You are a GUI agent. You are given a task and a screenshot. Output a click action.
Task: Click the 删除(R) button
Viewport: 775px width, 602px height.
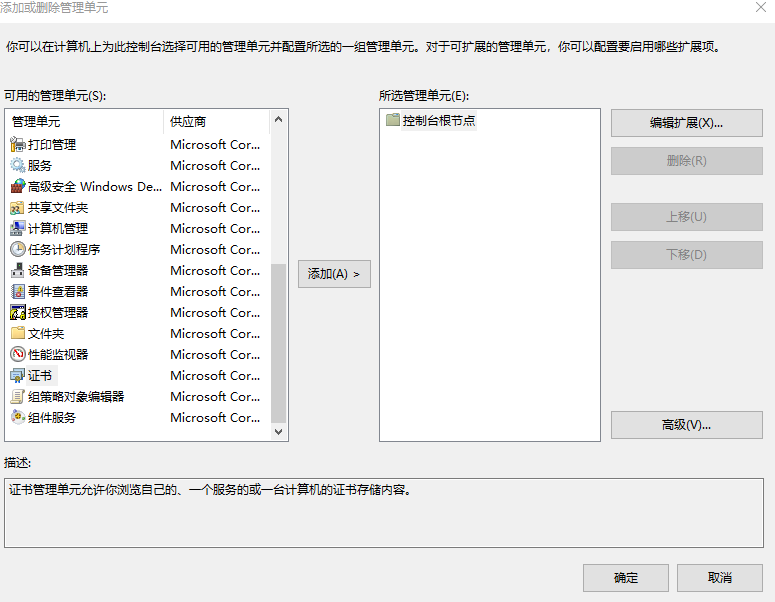[687, 161]
